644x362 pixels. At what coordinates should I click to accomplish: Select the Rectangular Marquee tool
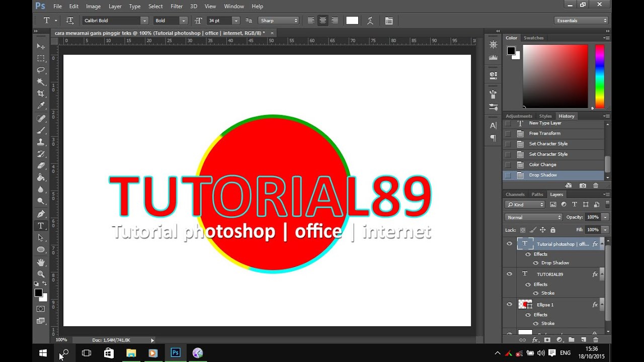pos(41,58)
